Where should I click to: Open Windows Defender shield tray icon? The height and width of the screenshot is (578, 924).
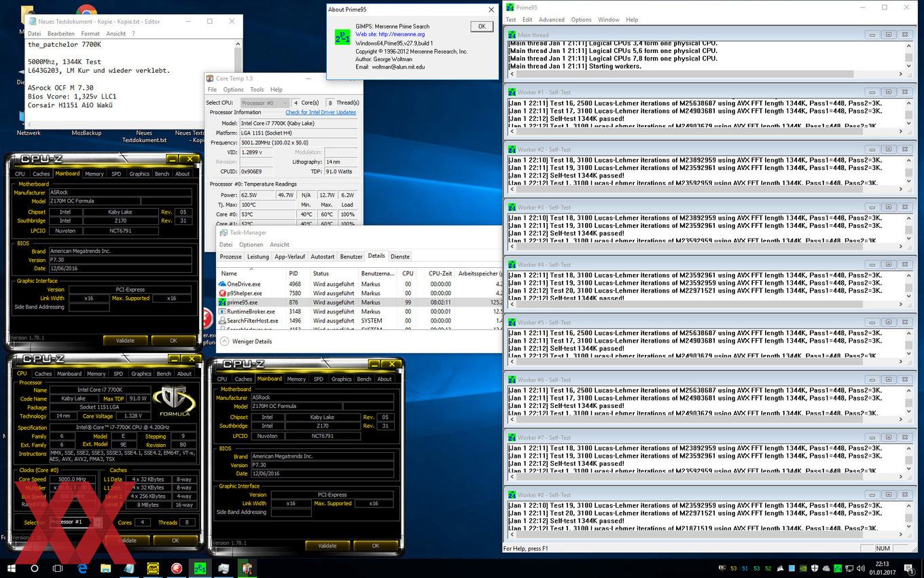[x=815, y=568]
